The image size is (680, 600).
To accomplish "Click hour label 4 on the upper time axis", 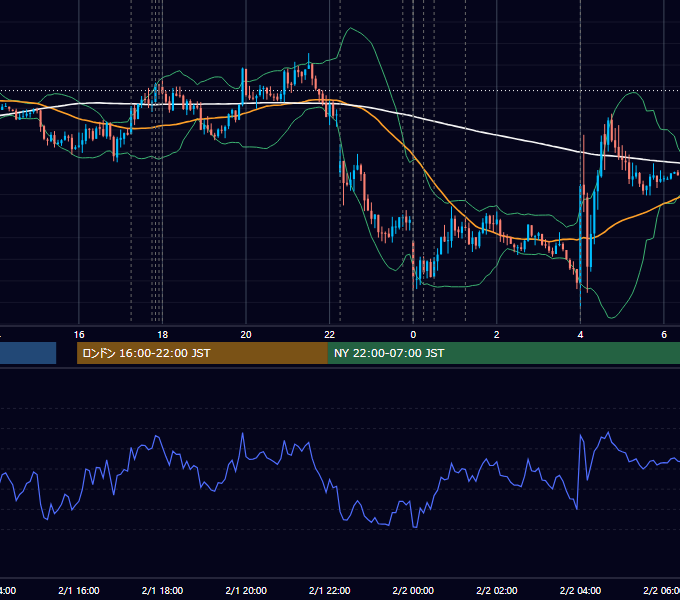I will point(580,335).
